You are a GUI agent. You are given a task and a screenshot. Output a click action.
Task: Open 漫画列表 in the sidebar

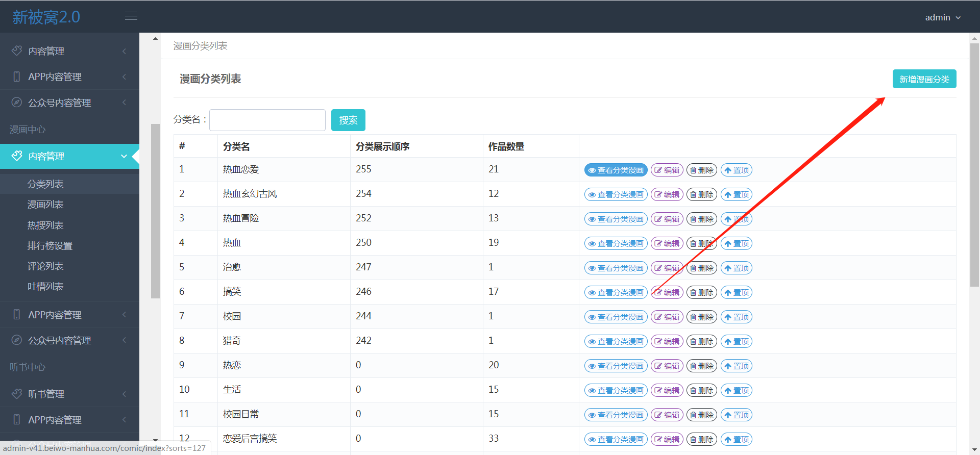pos(45,205)
